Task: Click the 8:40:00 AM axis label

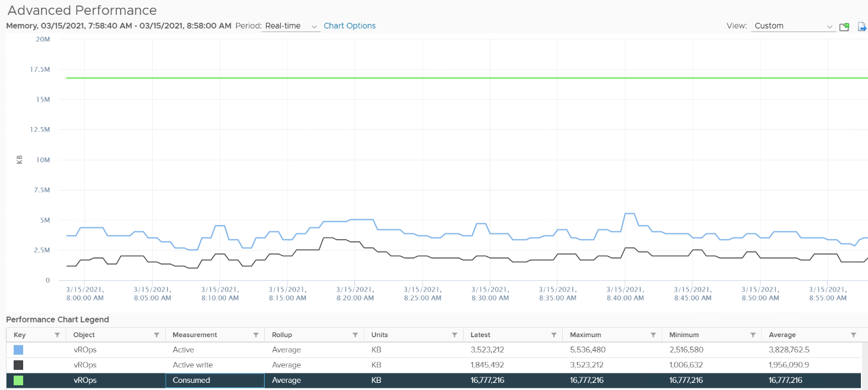Action: click(x=625, y=293)
